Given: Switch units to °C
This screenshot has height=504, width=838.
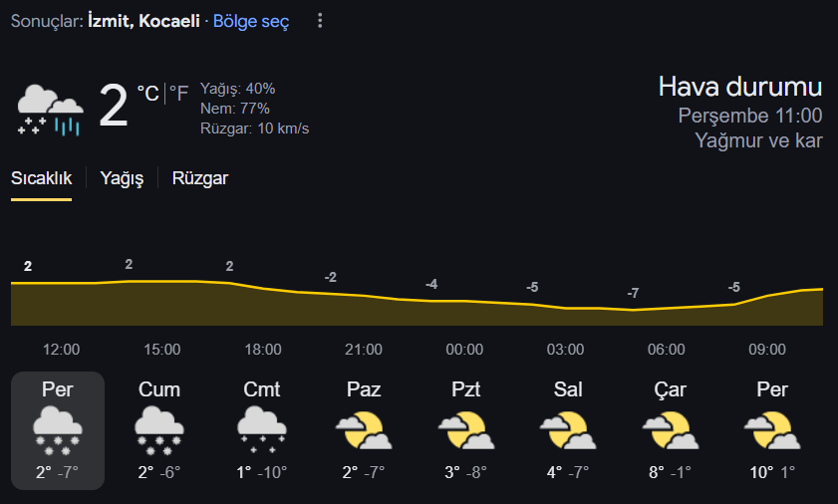Looking at the screenshot, I should (148, 94).
